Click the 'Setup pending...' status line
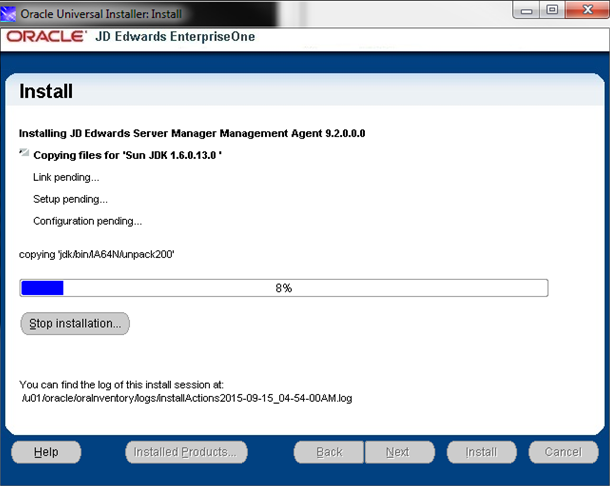610x486 pixels. tap(70, 199)
